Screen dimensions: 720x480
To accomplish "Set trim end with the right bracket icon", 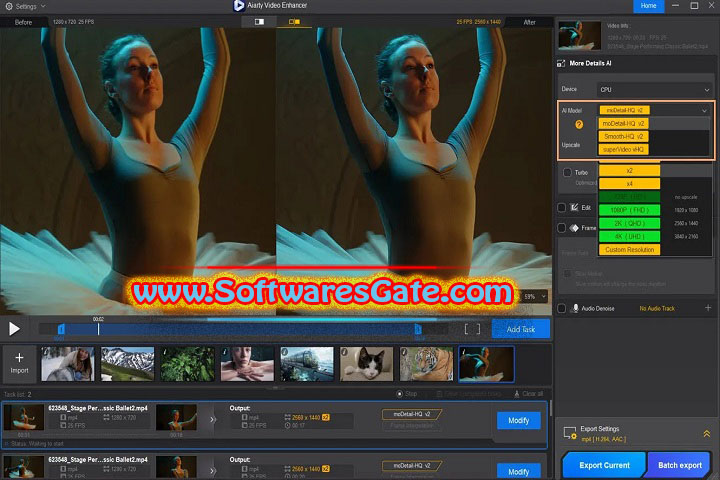I will [478, 329].
